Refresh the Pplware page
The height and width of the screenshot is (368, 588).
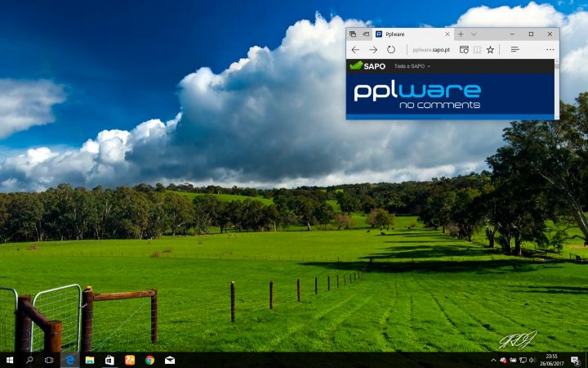click(391, 50)
